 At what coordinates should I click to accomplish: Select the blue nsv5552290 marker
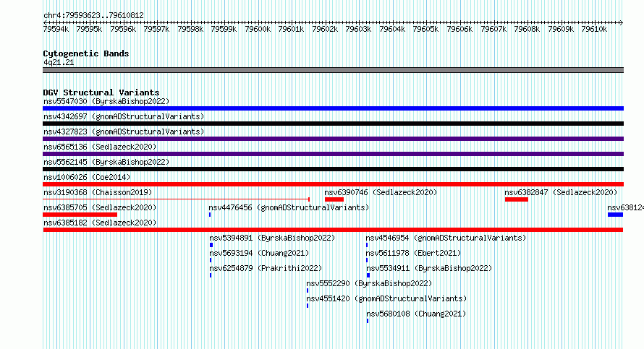(x=308, y=290)
